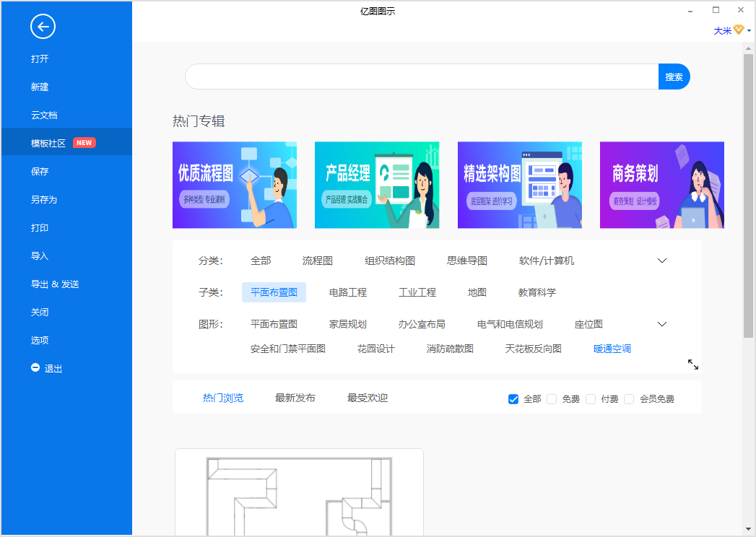Select the 模板社区 sidebar item
Image resolution: width=756 pixels, height=537 pixels.
tap(66, 141)
